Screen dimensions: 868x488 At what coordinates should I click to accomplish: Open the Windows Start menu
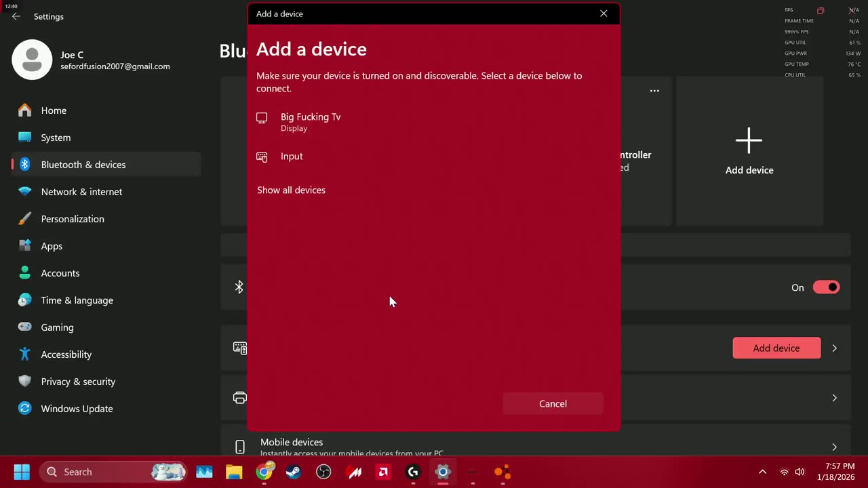[22, 472]
